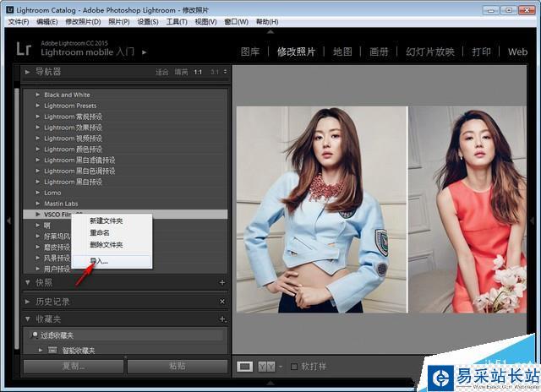Switch to the 画册 module
The height and width of the screenshot is (392, 541).
tap(379, 52)
